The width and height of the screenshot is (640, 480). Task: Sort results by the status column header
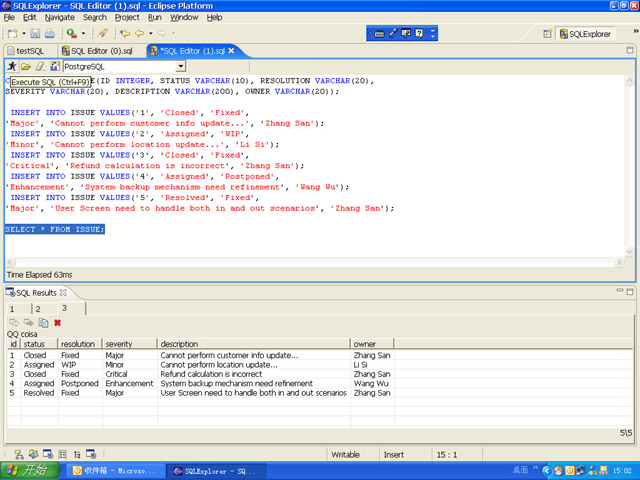pyautogui.click(x=39, y=344)
